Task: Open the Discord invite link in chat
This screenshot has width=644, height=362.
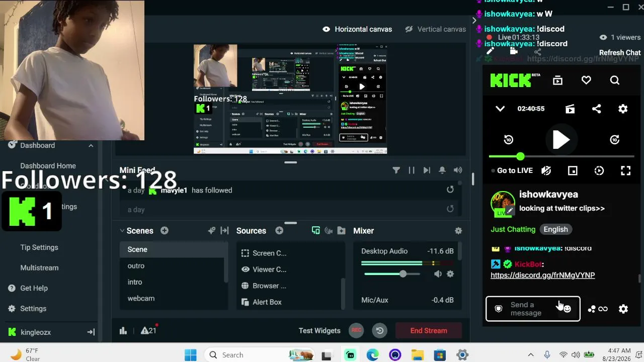Action: pyautogui.click(x=543, y=275)
